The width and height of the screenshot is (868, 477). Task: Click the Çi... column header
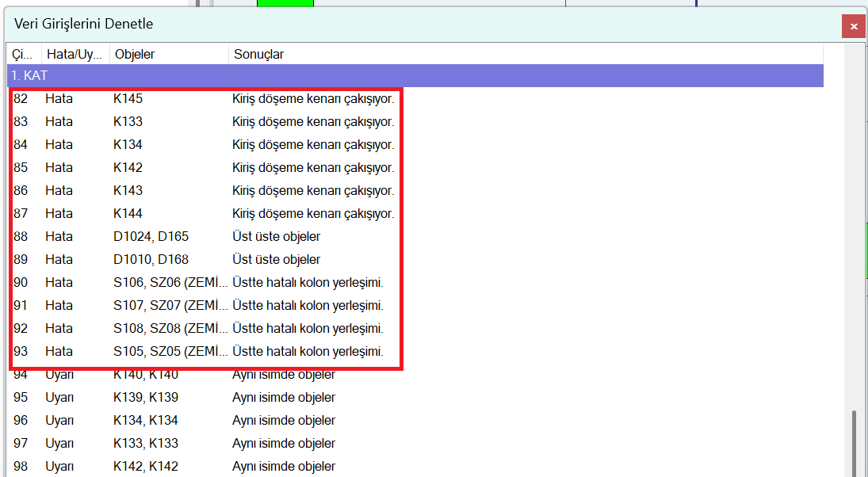(24, 54)
